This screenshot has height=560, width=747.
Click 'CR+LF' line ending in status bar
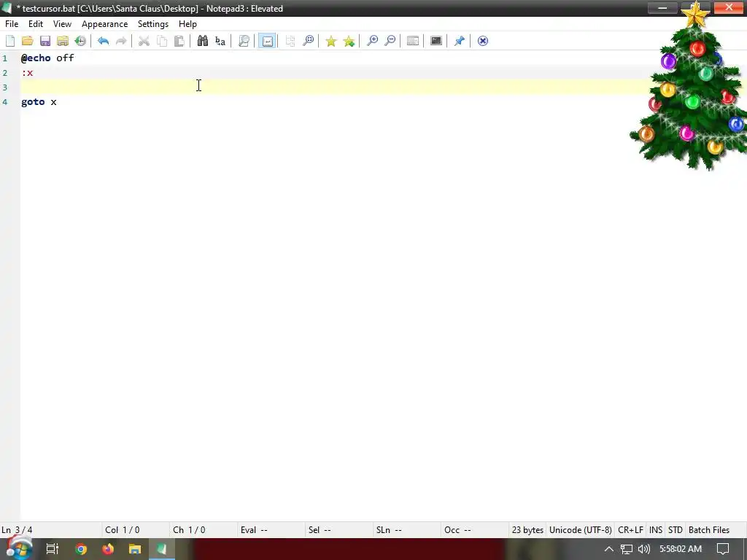click(630, 530)
